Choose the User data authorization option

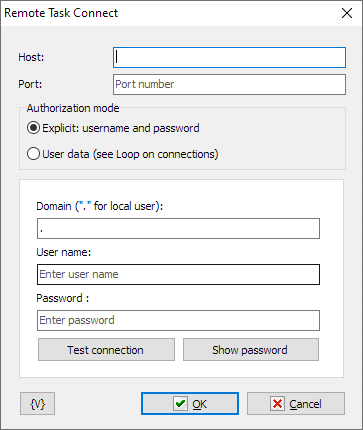pyautogui.click(x=122, y=154)
